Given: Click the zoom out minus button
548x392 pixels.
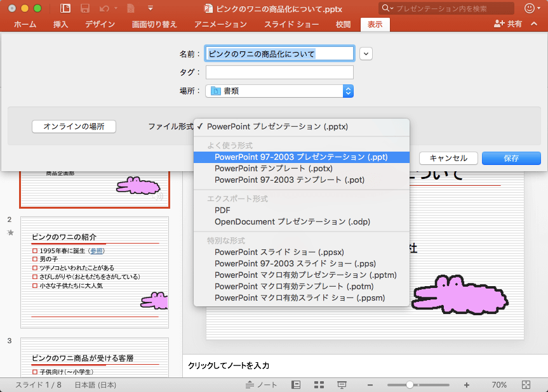Looking at the screenshot, I should pos(370,385).
